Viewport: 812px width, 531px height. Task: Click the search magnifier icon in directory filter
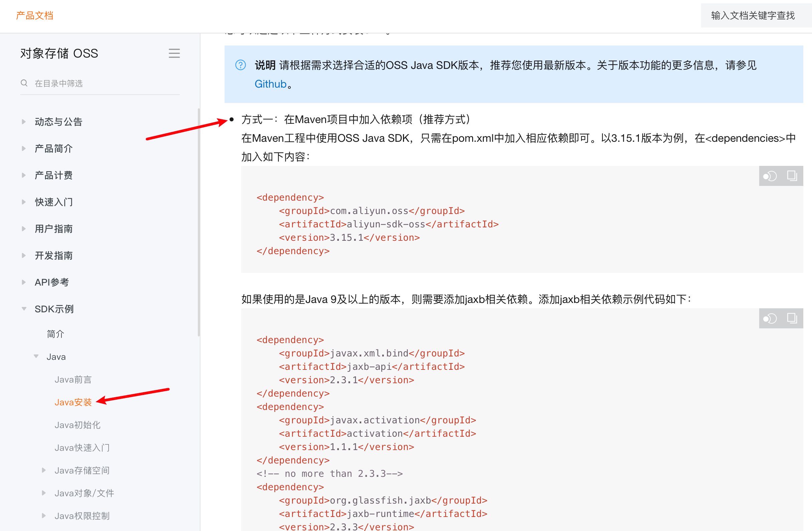click(x=24, y=83)
